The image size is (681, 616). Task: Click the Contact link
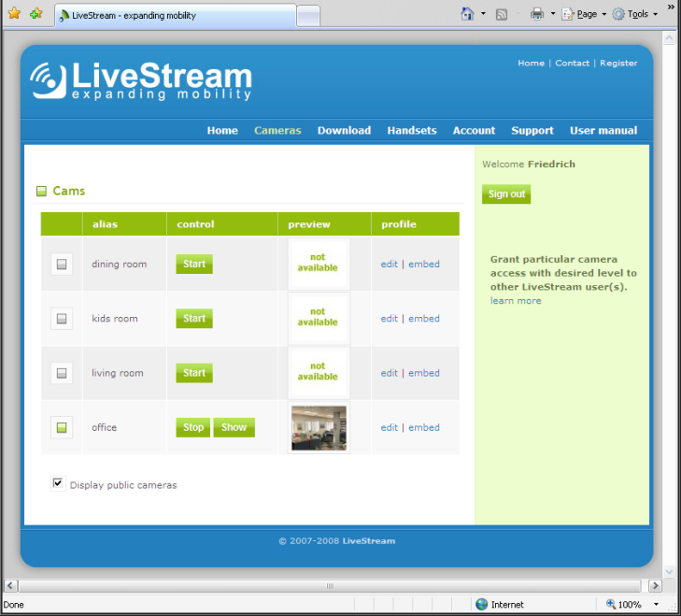click(572, 63)
